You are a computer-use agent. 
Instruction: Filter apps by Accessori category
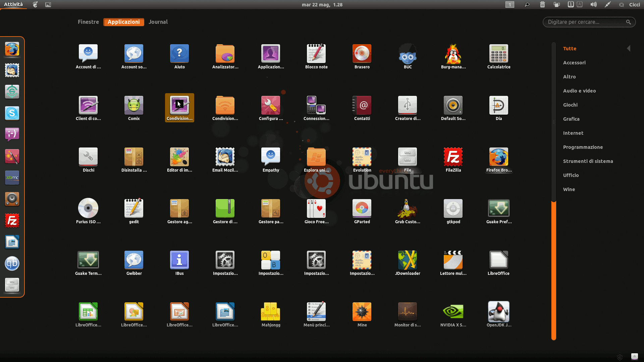click(574, 63)
